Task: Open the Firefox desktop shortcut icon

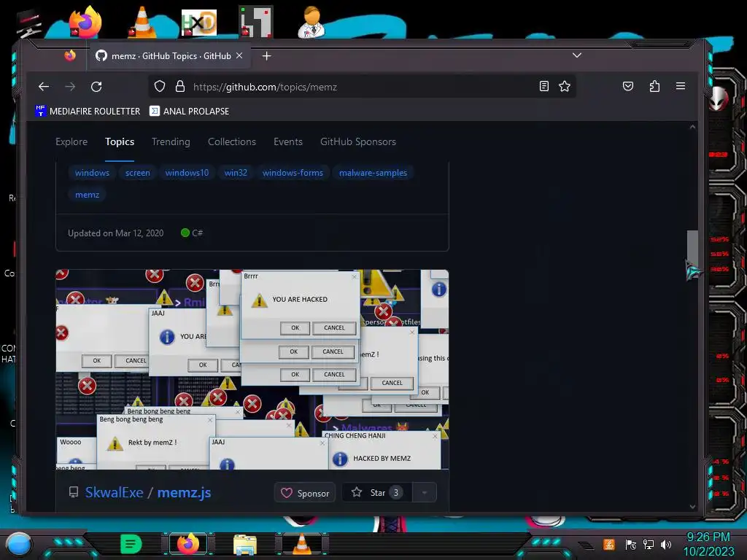Action: pos(85,22)
